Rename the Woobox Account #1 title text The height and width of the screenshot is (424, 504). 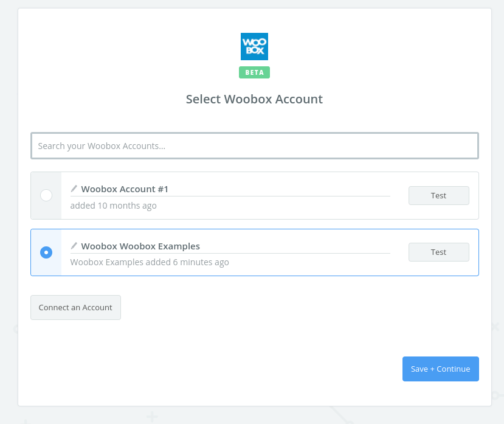click(x=125, y=189)
